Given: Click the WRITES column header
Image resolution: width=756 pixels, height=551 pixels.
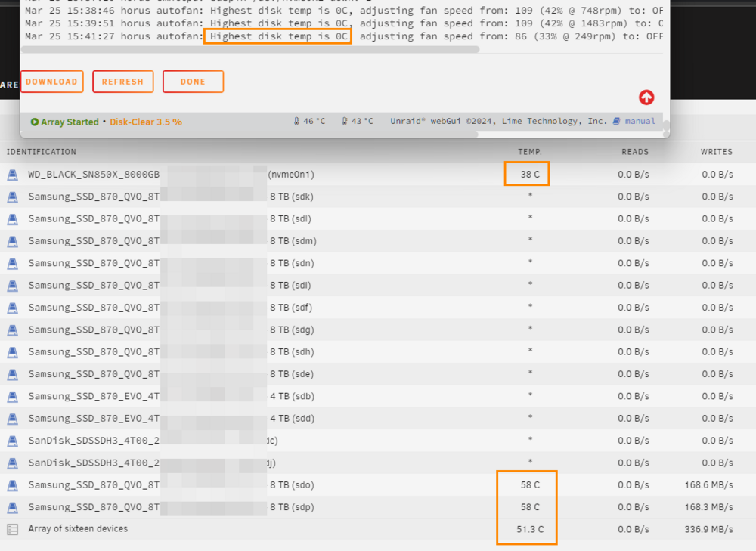Looking at the screenshot, I should click(x=717, y=152).
